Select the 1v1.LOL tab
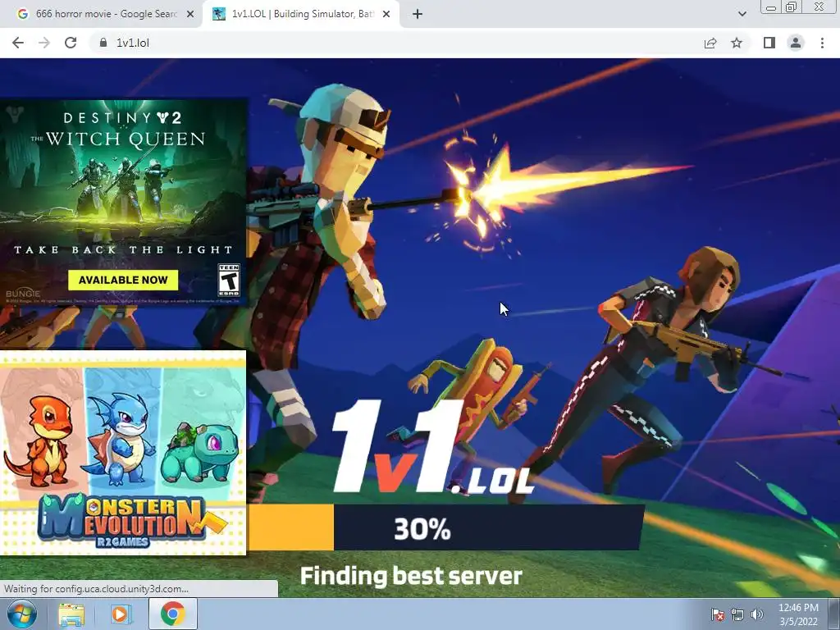Viewport: 840px width, 630px height. tap(300, 14)
